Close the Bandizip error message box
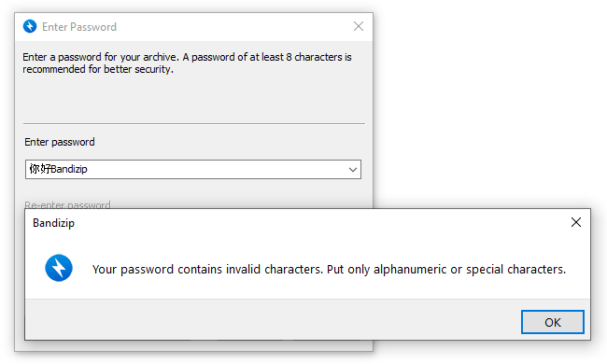This screenshot has width=607, height=364. (x=576, y=222)
